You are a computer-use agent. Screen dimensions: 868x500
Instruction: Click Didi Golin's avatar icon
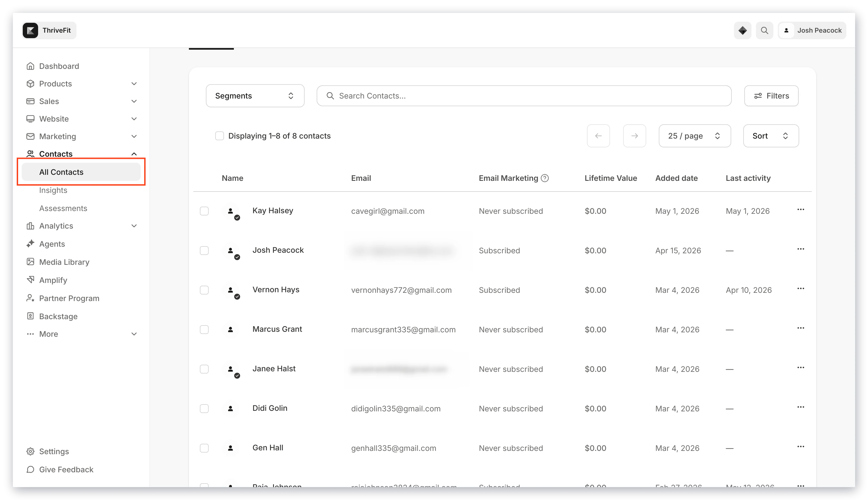coord(231,408)
